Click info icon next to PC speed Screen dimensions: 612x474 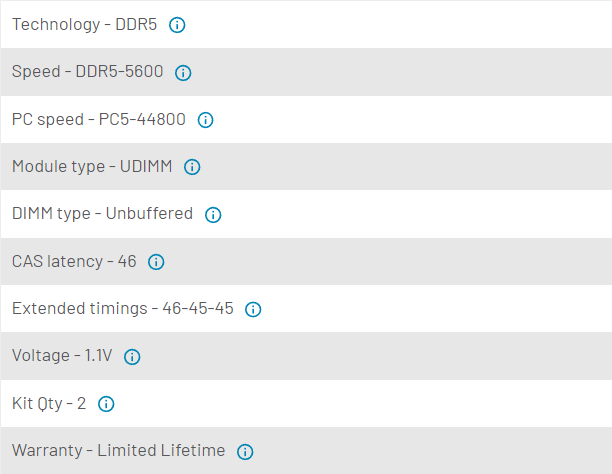point(205,120)
